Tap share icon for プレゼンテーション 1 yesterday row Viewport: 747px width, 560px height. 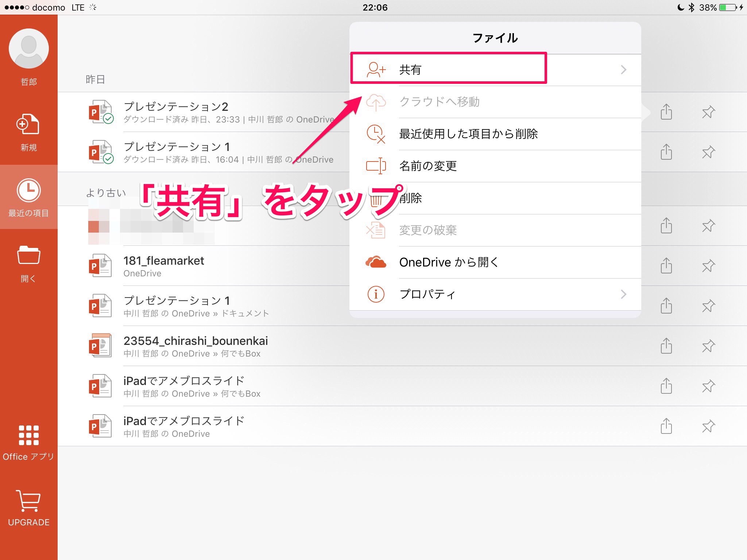click(666, 152)
